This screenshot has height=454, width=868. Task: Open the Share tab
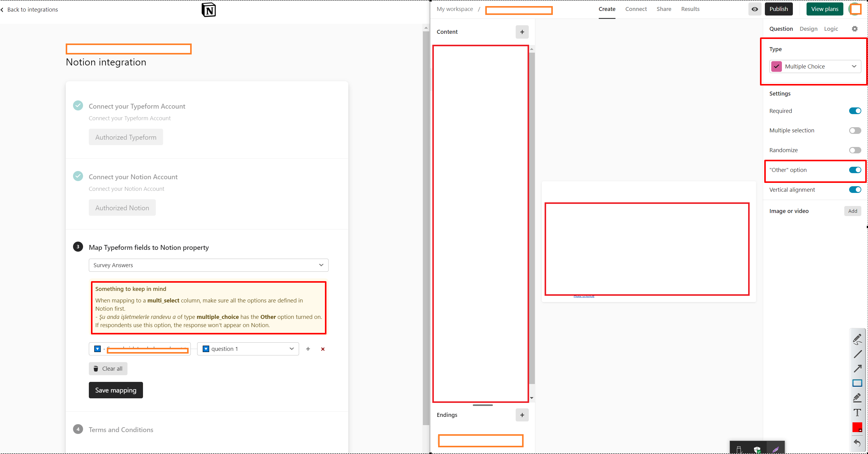click(664, 9)
